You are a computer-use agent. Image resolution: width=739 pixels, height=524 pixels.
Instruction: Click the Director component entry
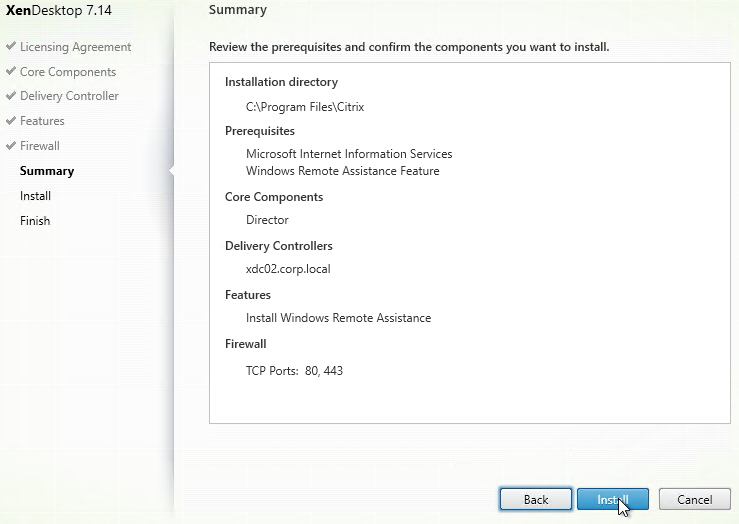[x=267, y=220]
